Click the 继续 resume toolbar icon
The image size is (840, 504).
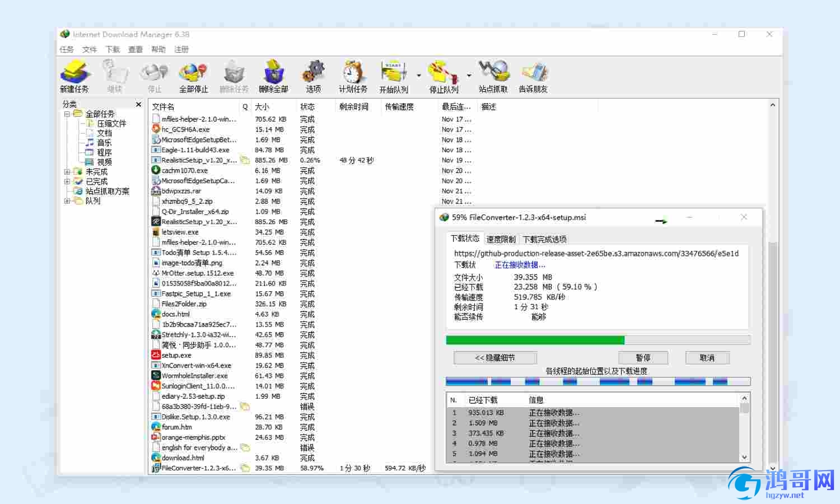[x=114, y=77]
